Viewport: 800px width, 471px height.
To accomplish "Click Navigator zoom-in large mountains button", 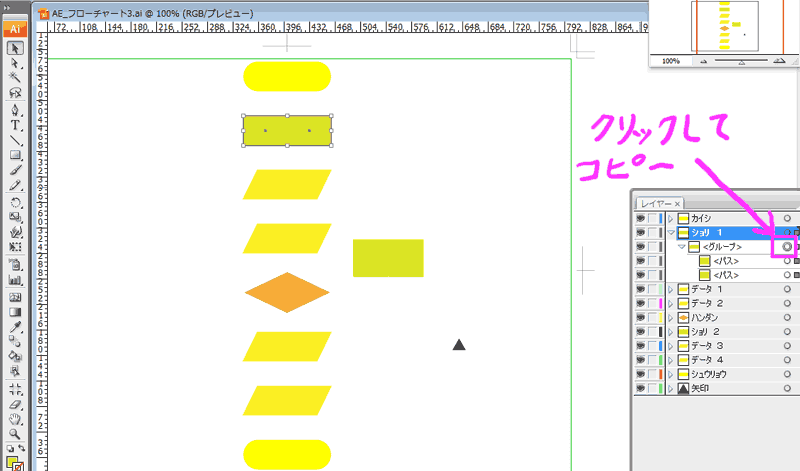I will click(779, 61).
